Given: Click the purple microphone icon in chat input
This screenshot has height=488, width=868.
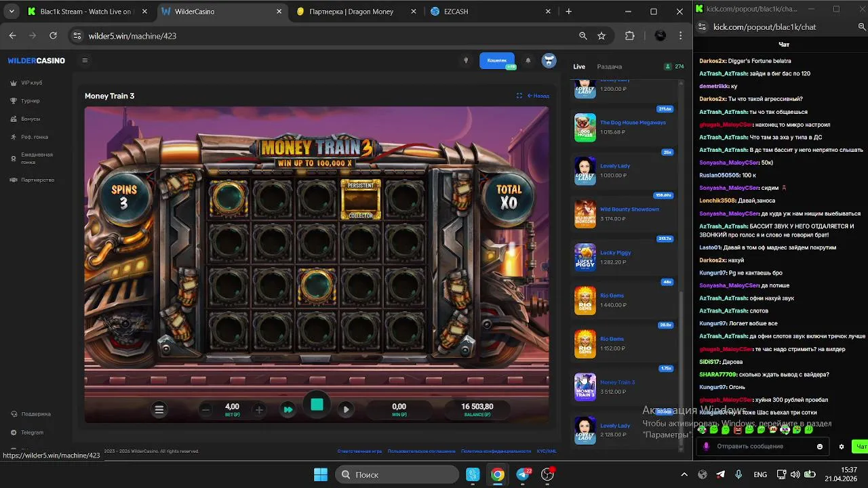Looking at the screenshot, I should tap(706, 446).
